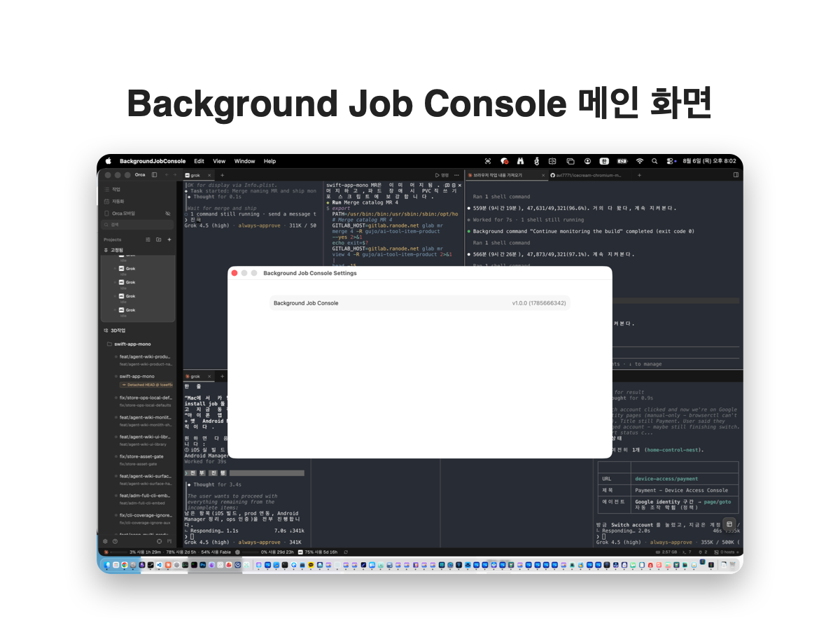The height and width of the screenshot is (630, 840).
Task: Open the Edit menu
Action: pyautogui.click(x=199, y=161)
